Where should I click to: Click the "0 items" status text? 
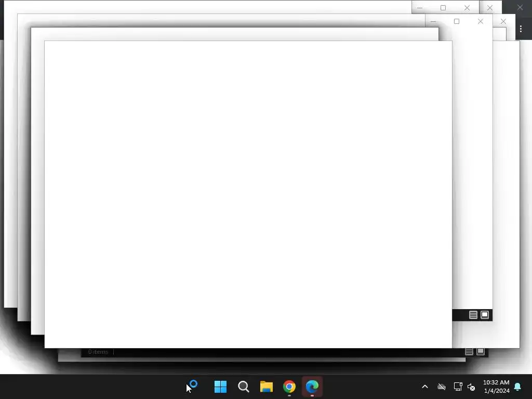click(98, 352)
